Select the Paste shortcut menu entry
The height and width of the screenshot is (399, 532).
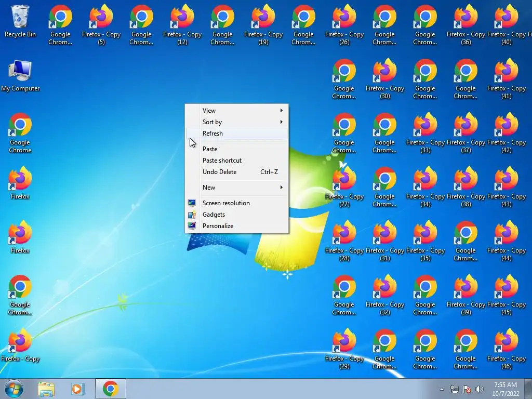click(237, 161)
